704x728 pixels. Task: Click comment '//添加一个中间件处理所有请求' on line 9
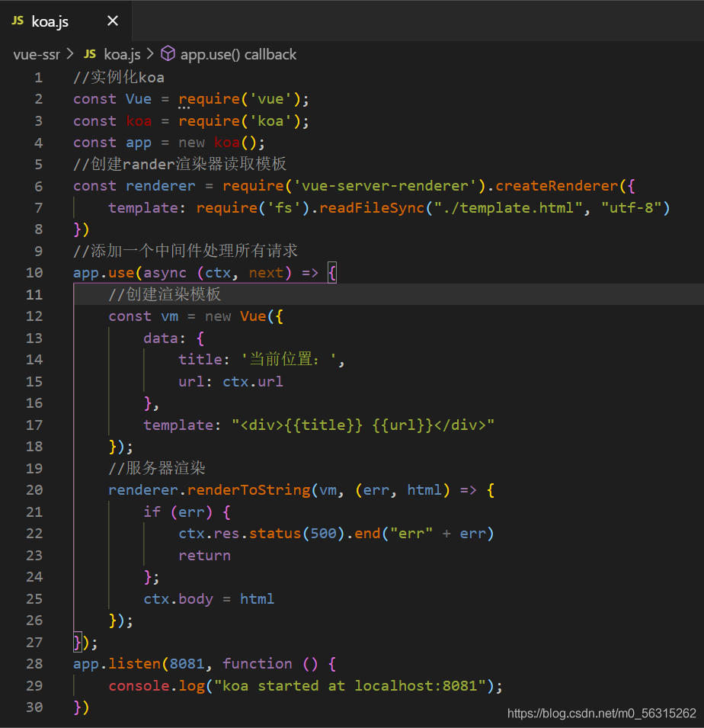point(185,251)
